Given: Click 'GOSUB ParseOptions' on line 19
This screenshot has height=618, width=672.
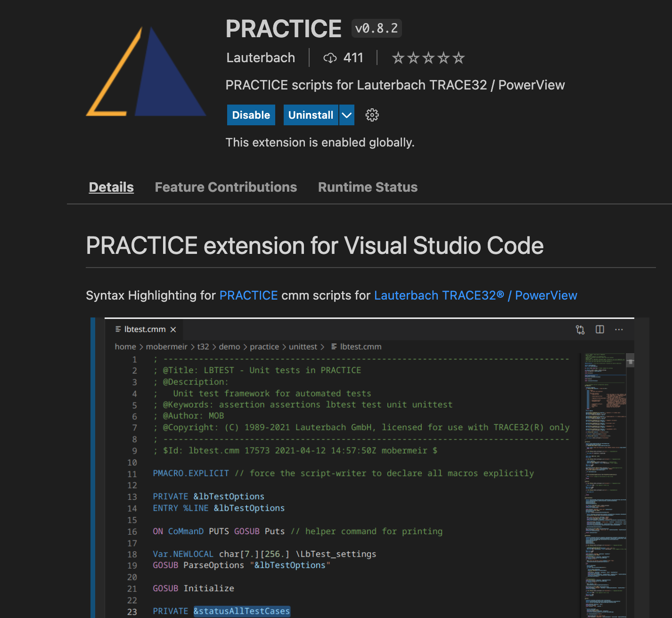Looking at the screenshot, I should [198, 565].
